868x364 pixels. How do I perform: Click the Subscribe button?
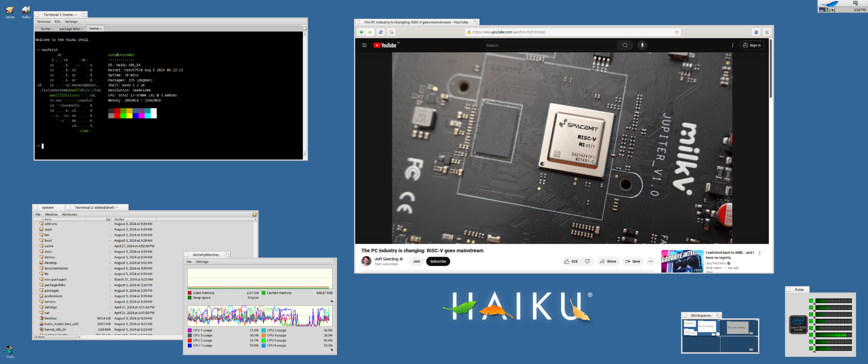coord(438,261)
